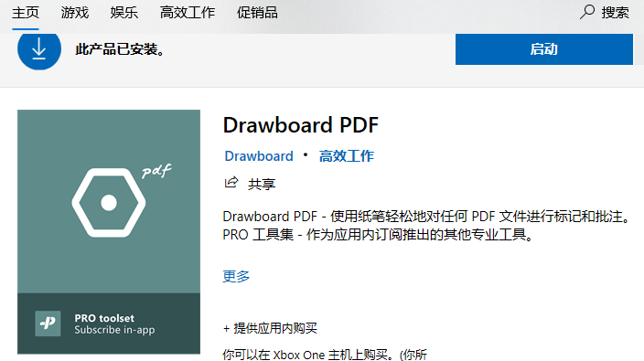
Task: Click the PRO 工具集 description line
Action: tap(378, 235)
